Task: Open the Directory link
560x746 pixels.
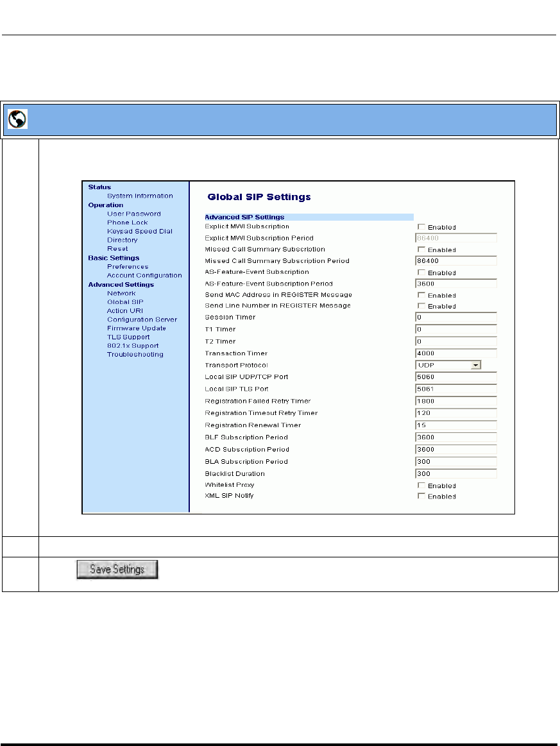Action: coord(122,241)
